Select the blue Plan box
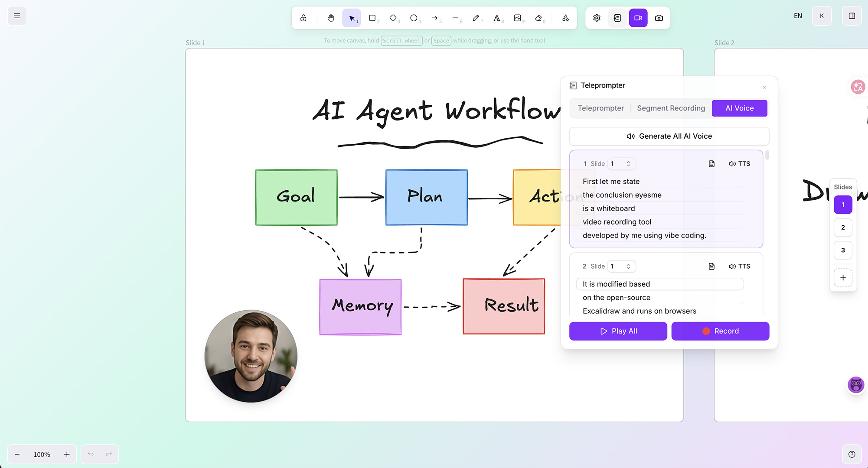Screen dimensions: 868x468 coord(427,198)
